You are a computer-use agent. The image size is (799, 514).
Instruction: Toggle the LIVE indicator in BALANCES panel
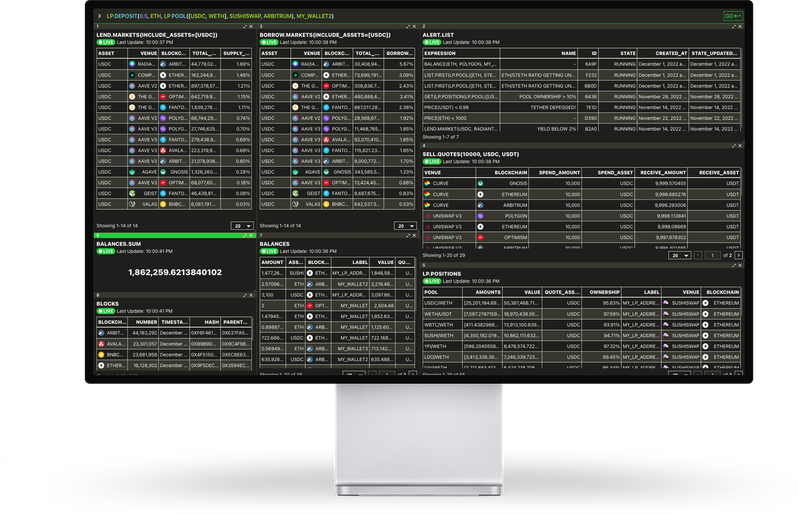point(269,251)
